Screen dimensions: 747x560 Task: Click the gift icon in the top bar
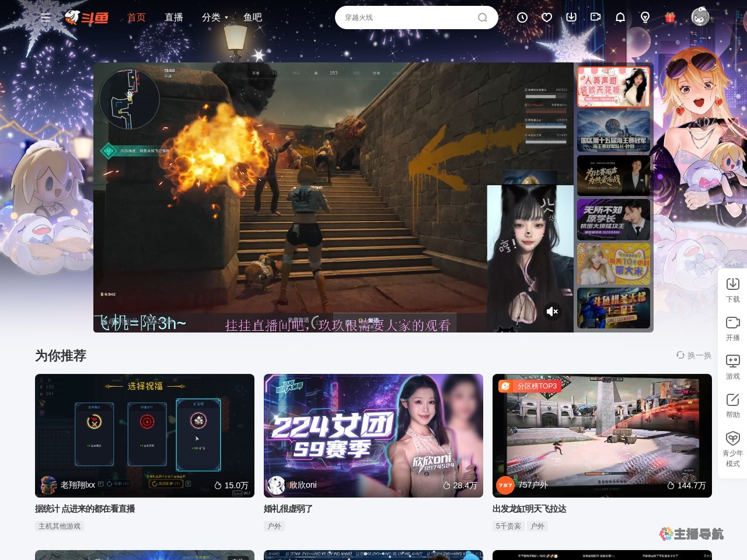click(x=669, y=17)
